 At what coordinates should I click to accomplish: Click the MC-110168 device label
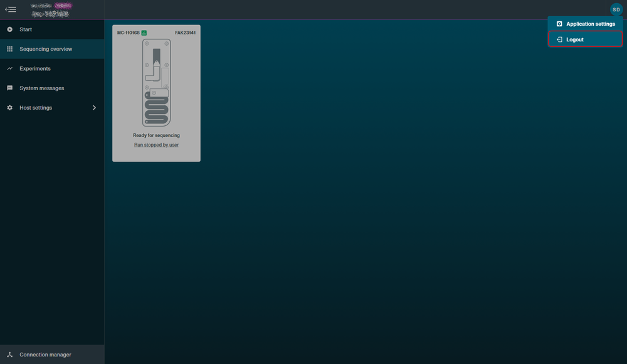(129, 33)
